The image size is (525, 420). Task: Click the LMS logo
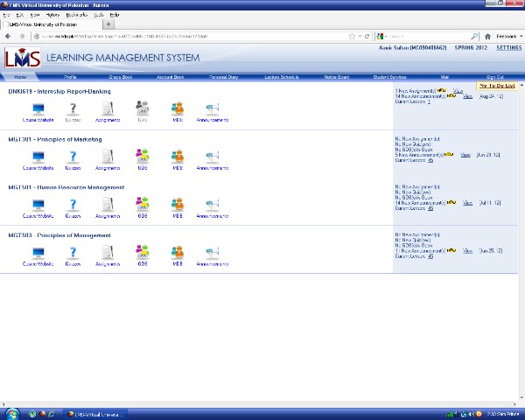[23, 57]
